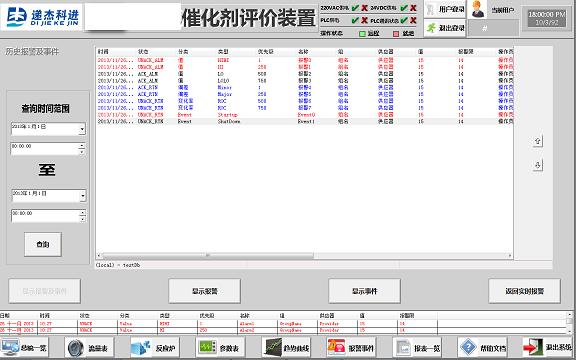Screen dimensions: 576x360
Task: Click the 时间 column header in history list
Action: tap(103, 52)
